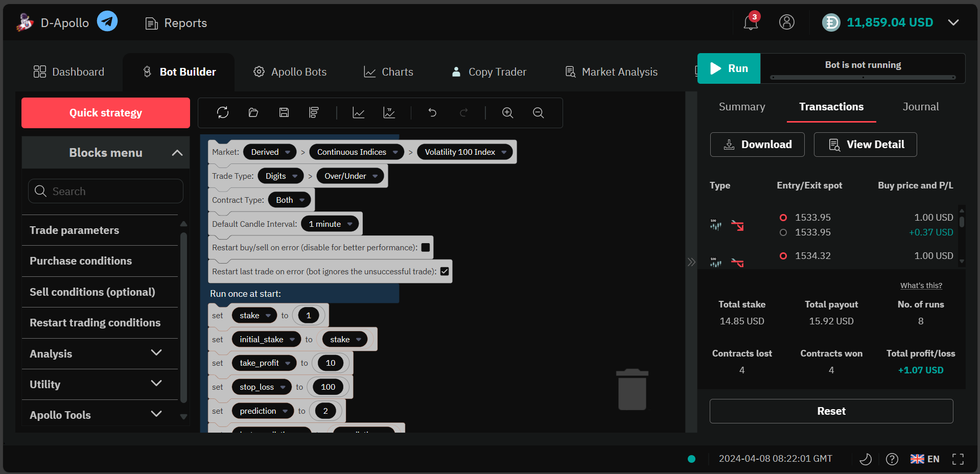Click the workspace trash can icon
Viewport: 980px width, 474px height.
pos(632,390)
